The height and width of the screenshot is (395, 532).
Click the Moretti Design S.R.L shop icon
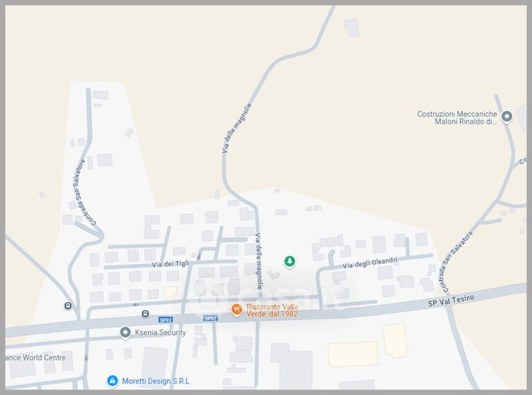[x=112, y=381]
